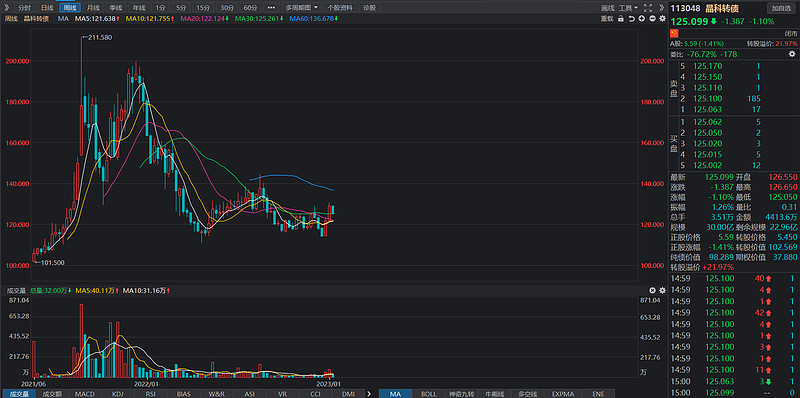Show more indicator tabs arrow
Viewport: 800px width, 398px height.
point(369,393)
